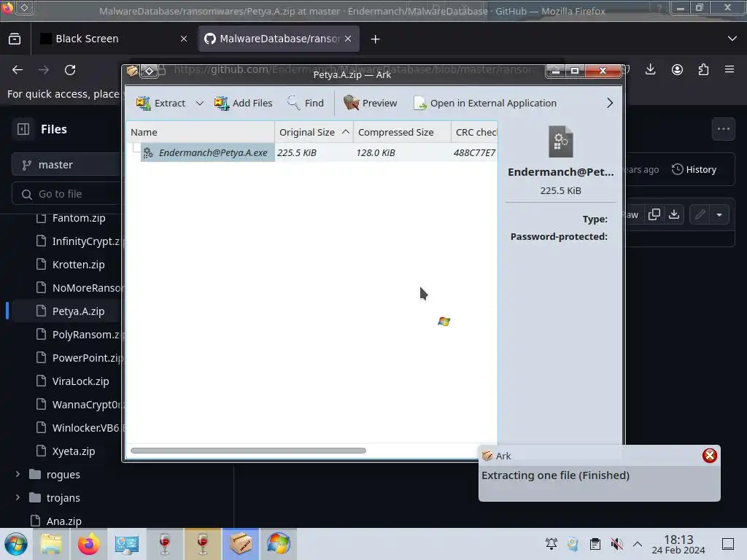Viewport: 747px width, 560px height.
Task: Expand the Ark toolbar overflow chevron
Action: click(610, 103)
